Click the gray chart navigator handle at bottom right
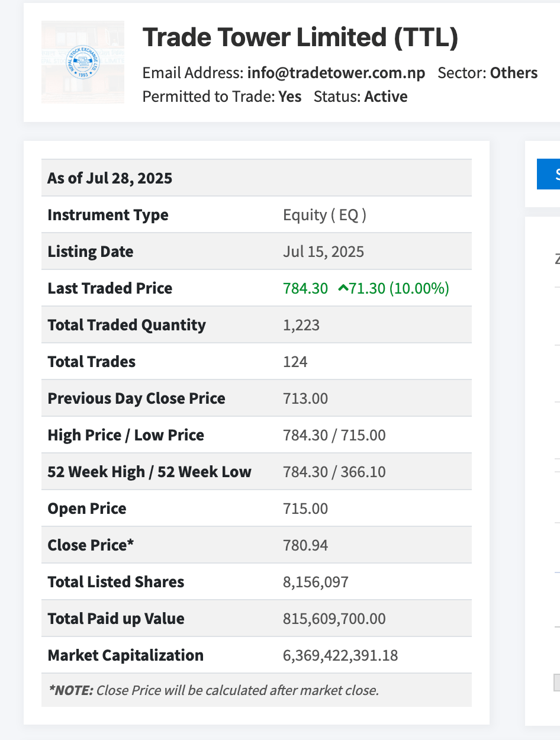560x740 pixels. [x=556, y=683]
